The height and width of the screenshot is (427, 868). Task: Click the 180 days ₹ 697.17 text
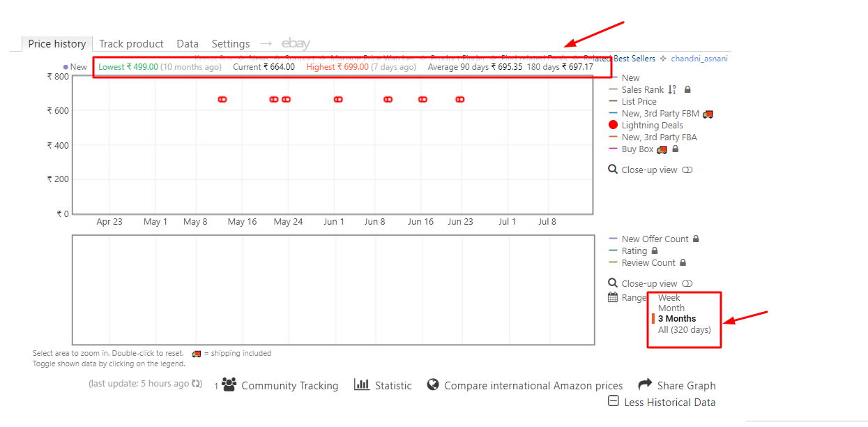click(560, 67)
